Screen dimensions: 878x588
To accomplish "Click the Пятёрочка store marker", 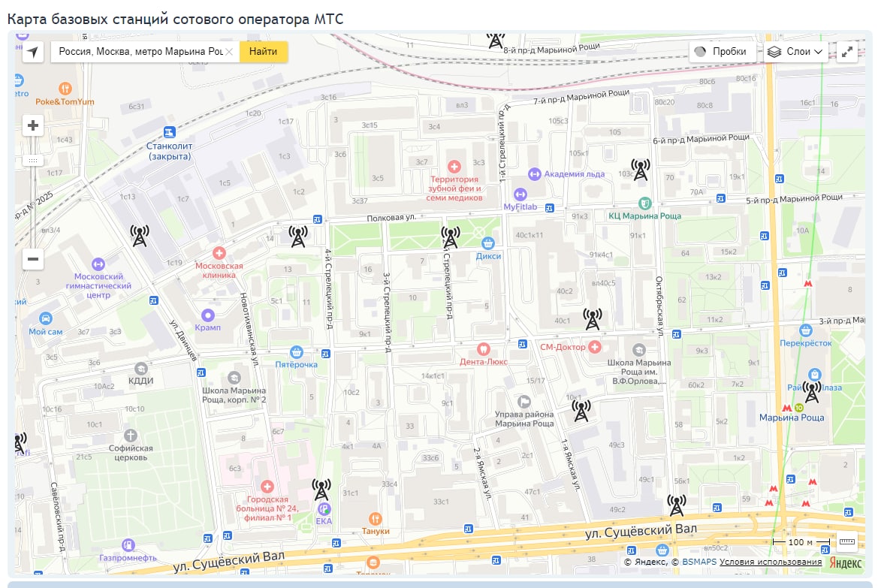I will coord(296,352).
